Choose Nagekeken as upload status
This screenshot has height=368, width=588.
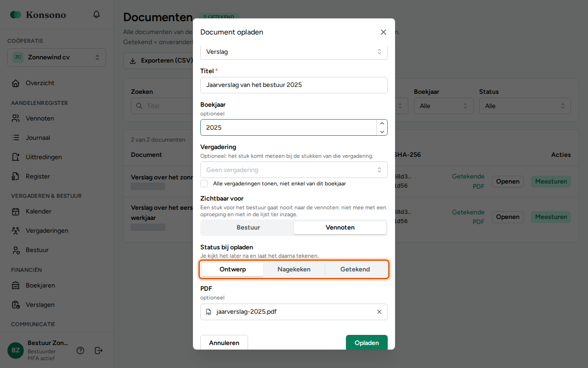click(x=294, y=270)
